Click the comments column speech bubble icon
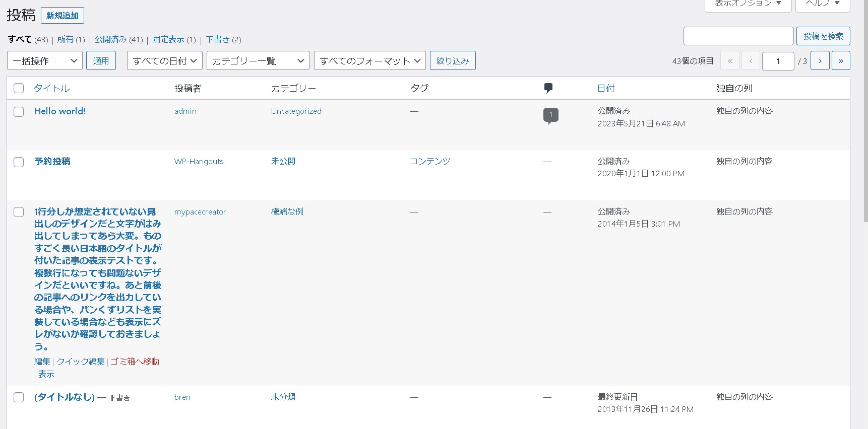The image size is (868, 429). click(548, 88)
